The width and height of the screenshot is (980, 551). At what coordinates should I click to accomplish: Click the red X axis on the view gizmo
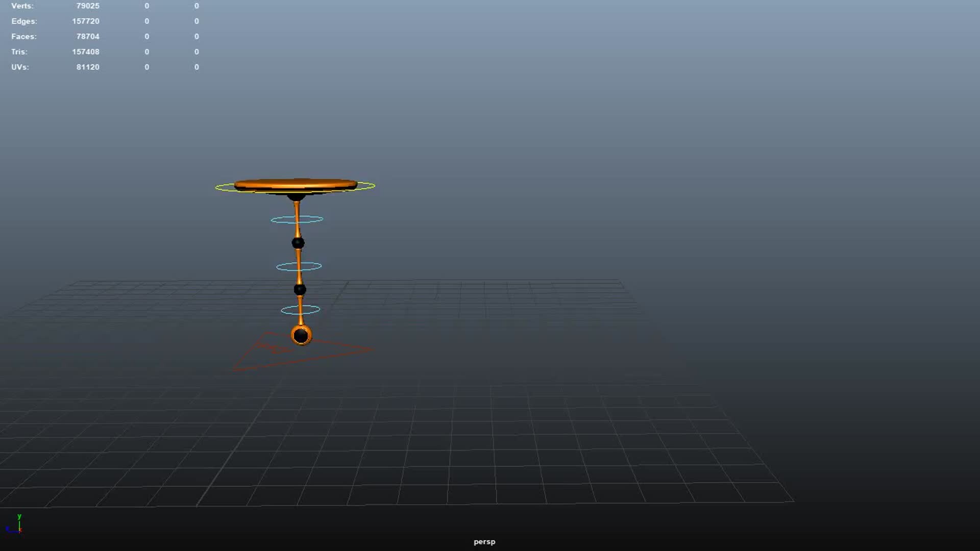click(x=21, y=530)
